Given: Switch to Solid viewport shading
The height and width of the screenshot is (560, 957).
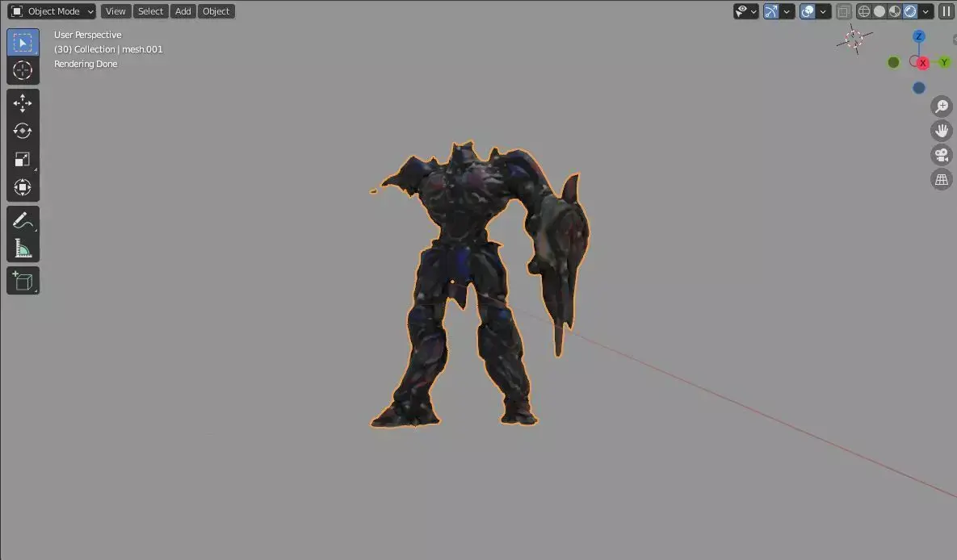Looking at the screenshot, I should 879,11.
